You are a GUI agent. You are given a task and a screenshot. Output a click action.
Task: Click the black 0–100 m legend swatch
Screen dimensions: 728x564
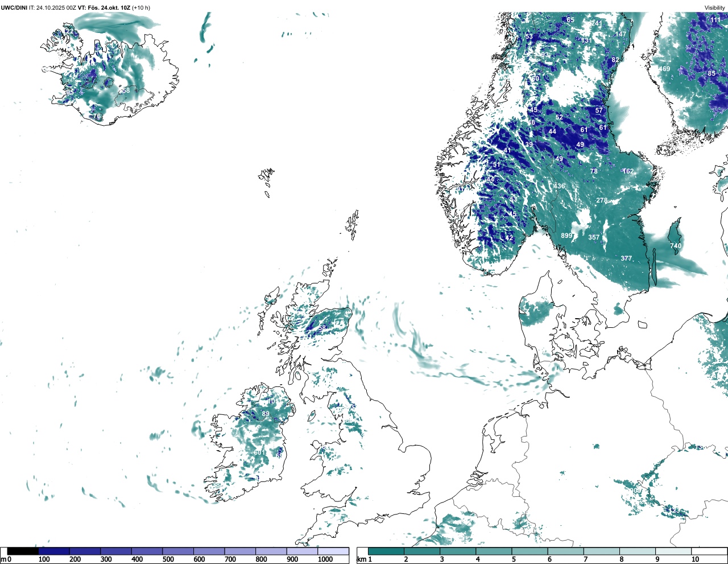(x=23, y=551)
